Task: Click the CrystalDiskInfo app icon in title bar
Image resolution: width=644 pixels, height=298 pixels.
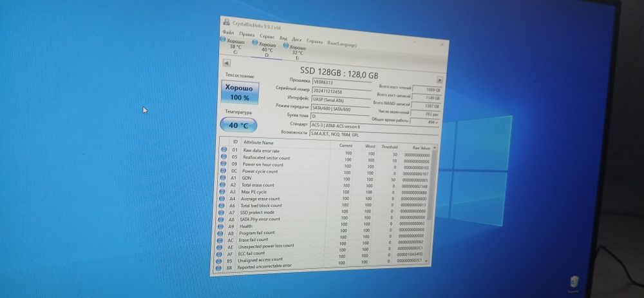Action: pyautogui.click(x=227, y=22)
